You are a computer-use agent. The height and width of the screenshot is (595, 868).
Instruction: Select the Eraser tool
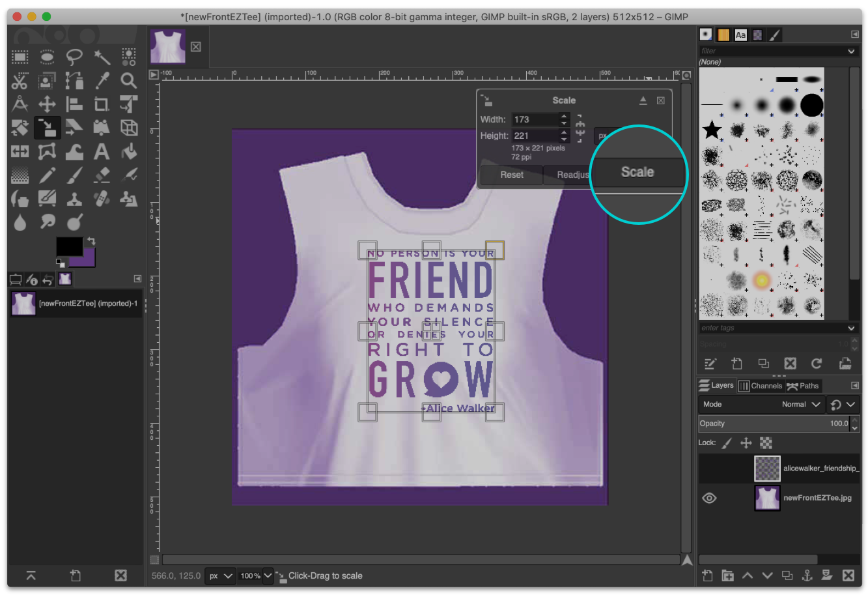102,175
